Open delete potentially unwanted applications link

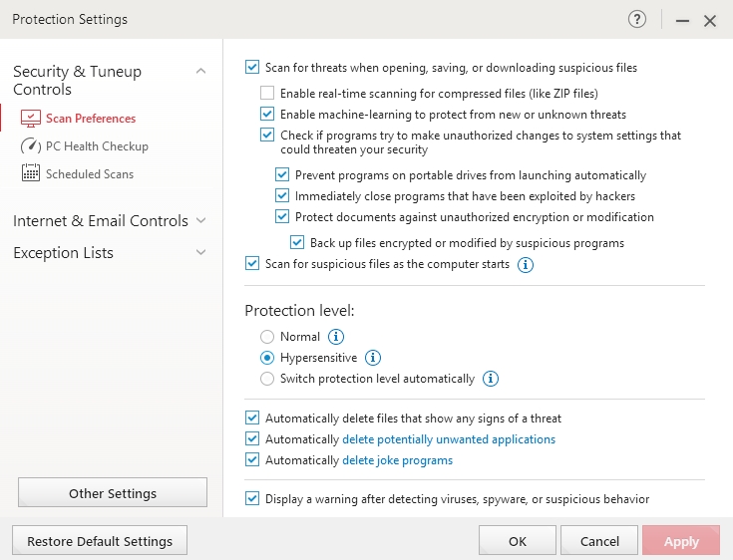(x=449, y=439)
